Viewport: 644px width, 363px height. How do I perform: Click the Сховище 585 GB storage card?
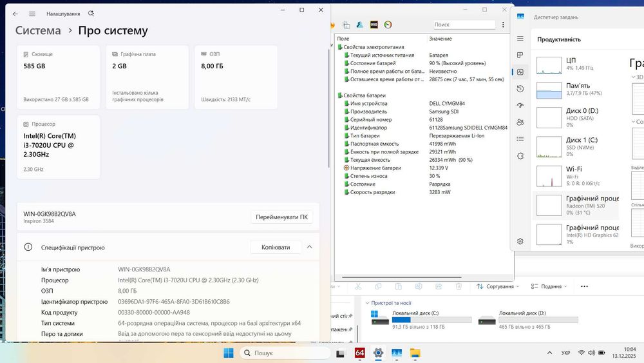click(x=59, y=77)
